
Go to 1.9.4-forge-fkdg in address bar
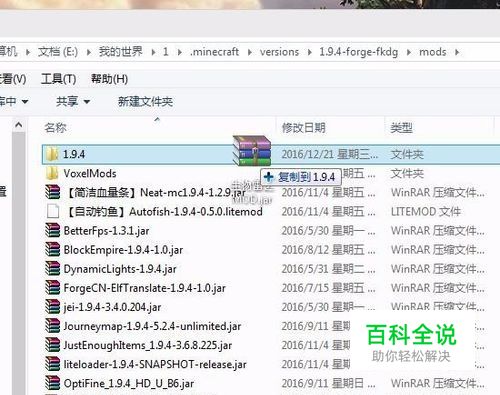(x=359, y=52)
